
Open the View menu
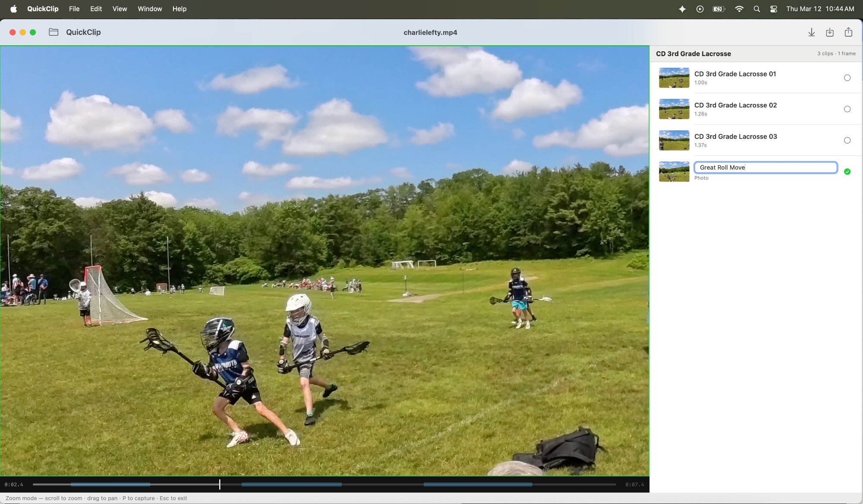[x=120, y=9]
